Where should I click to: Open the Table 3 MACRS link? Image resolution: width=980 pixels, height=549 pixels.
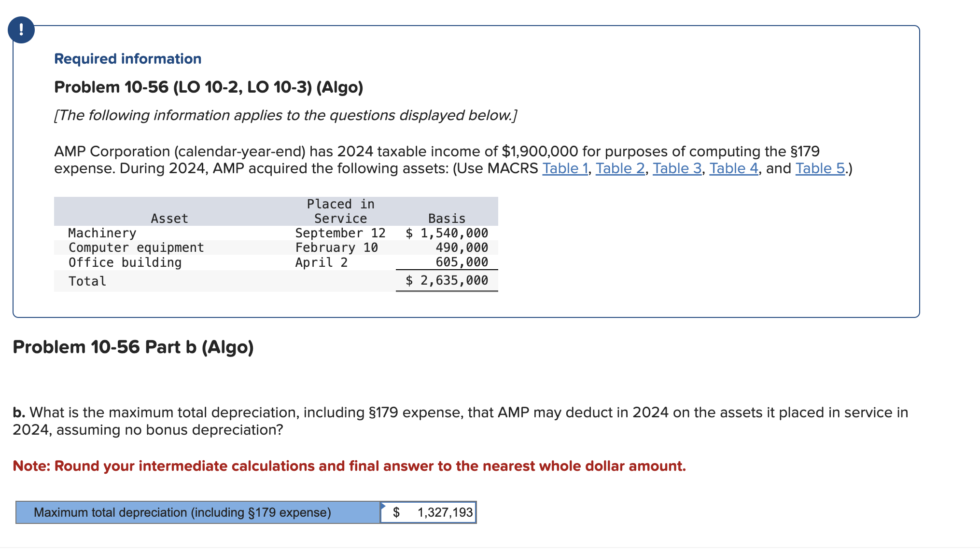click(x=677, y=168)
